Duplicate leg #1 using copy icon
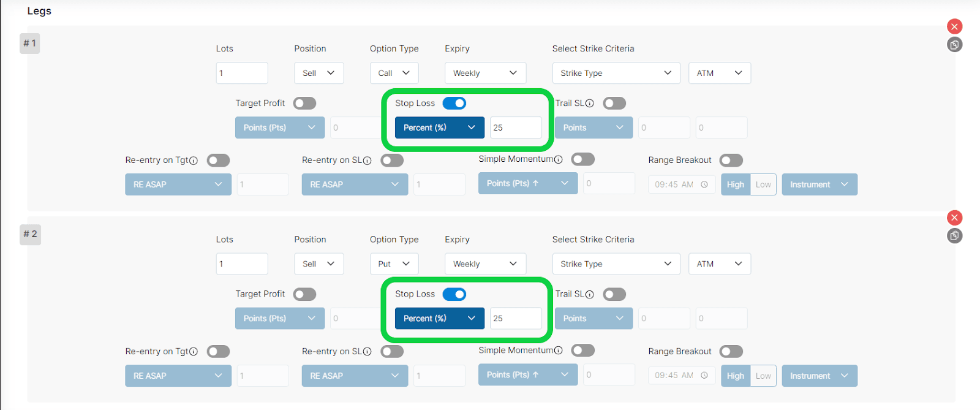Screen dimensions: 980x410 954,45
